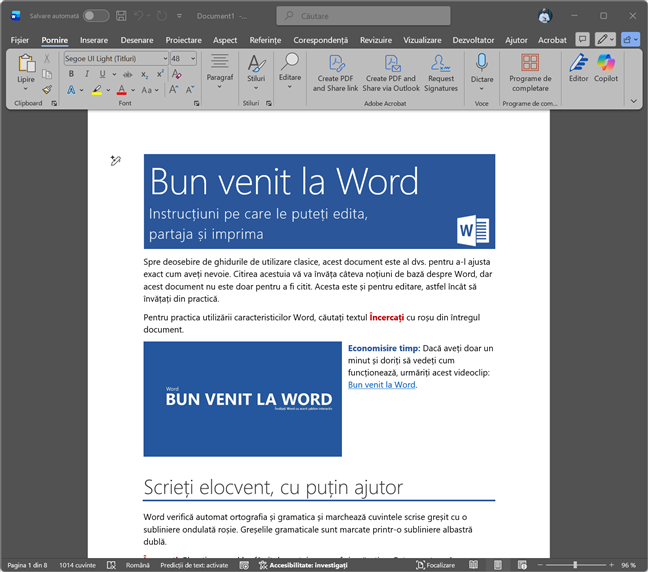Click the Copy icon
Image resolution: width=648 pixels, height=572 pixels.
47,74
